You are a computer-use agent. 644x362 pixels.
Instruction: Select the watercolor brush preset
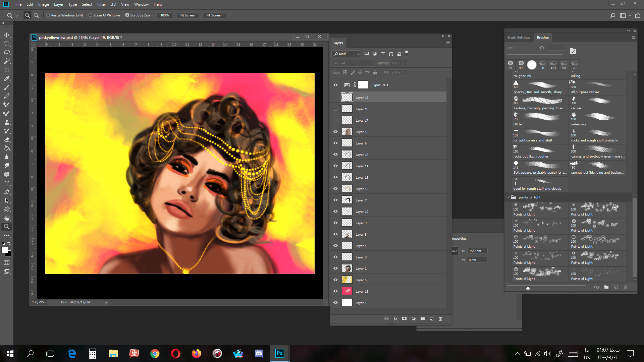[598, 120]
